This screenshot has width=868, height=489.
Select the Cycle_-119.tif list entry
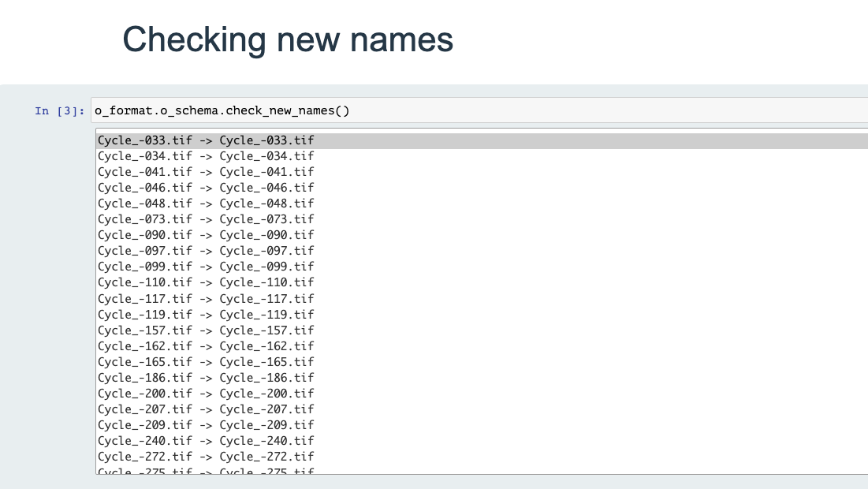tap(206, 315)
